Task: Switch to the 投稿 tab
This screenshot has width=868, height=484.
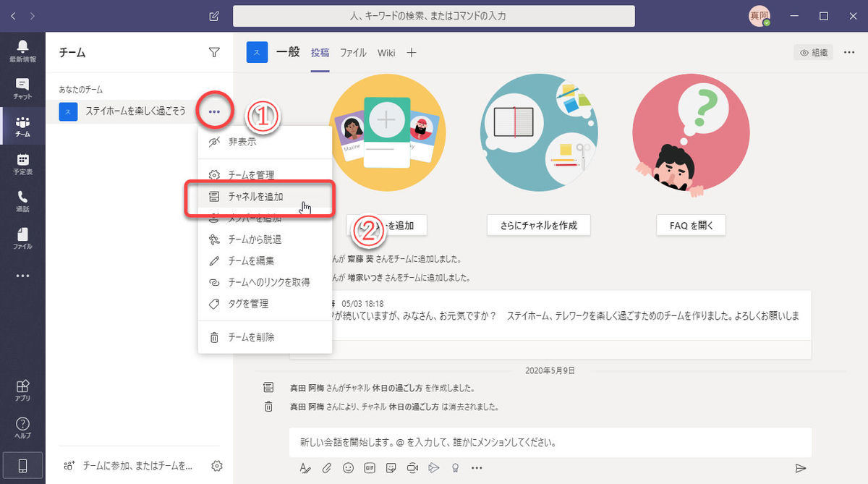Action: [320, 53]
